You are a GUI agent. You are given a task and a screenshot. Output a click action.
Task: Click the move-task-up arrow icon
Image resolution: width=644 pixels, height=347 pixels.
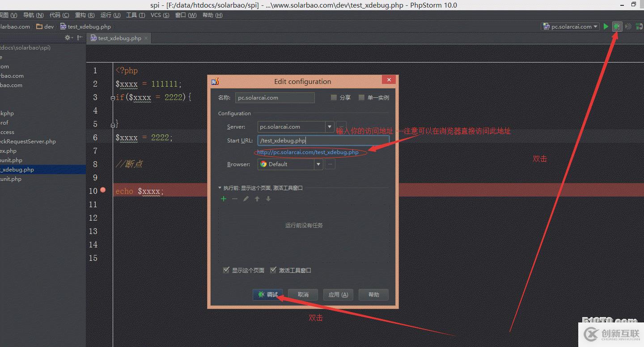[x=257, y=199]
